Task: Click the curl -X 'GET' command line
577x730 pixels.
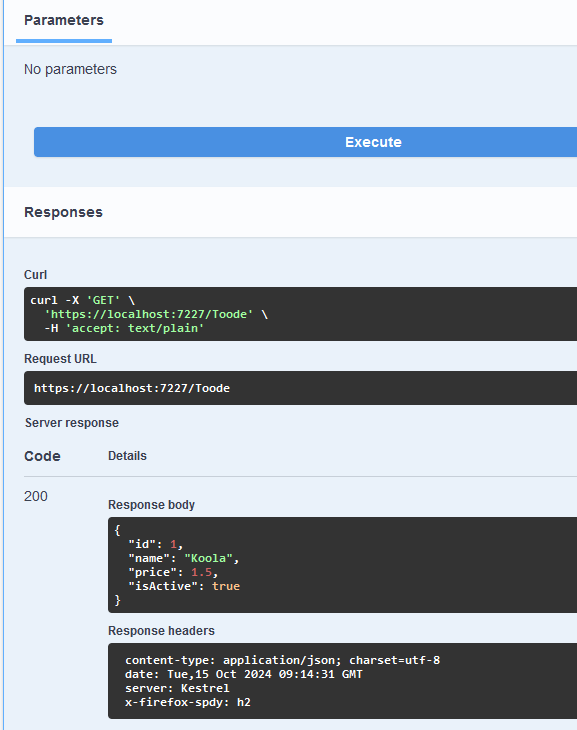Action: [82, 300]
